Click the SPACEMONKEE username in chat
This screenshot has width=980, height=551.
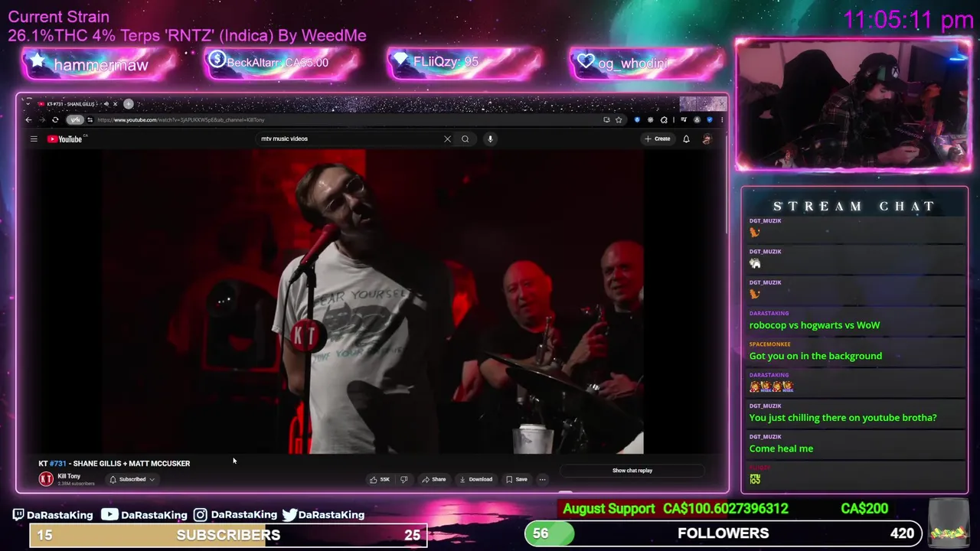pyautogui.click(x=769, y=344)
